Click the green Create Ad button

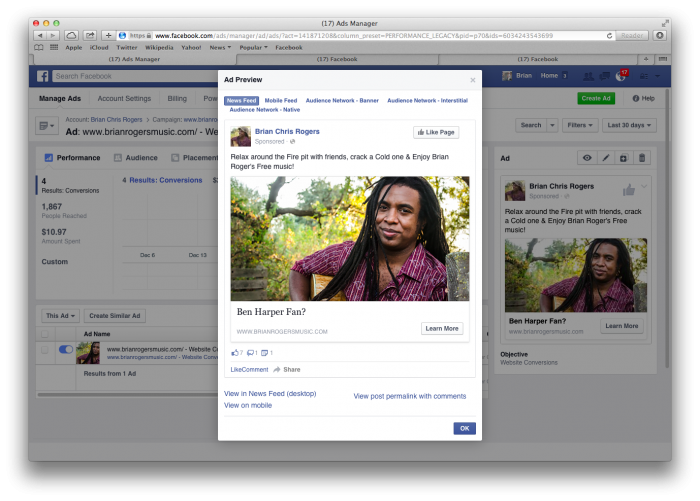(x=596, y=98)
